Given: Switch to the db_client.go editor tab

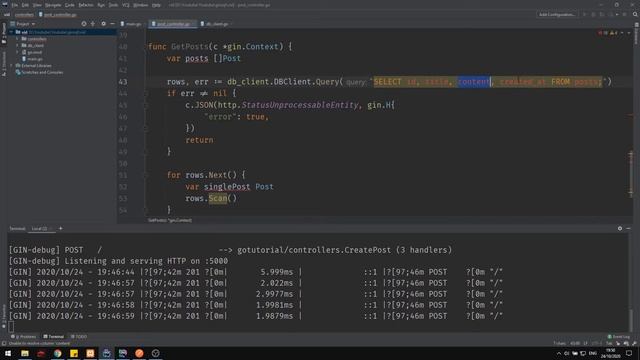Looking at the screenshot, I should pos(216,24).
